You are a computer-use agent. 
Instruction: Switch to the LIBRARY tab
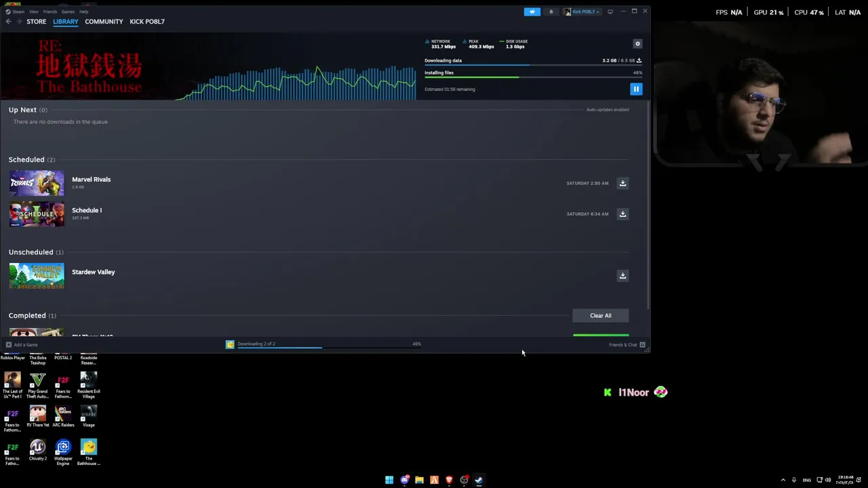tap(66, 22)
